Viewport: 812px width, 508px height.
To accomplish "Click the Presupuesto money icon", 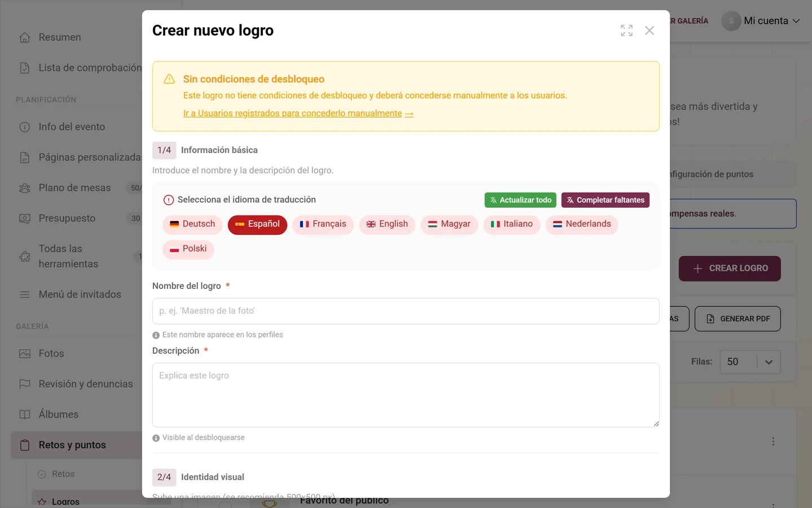I will (25, 218).
